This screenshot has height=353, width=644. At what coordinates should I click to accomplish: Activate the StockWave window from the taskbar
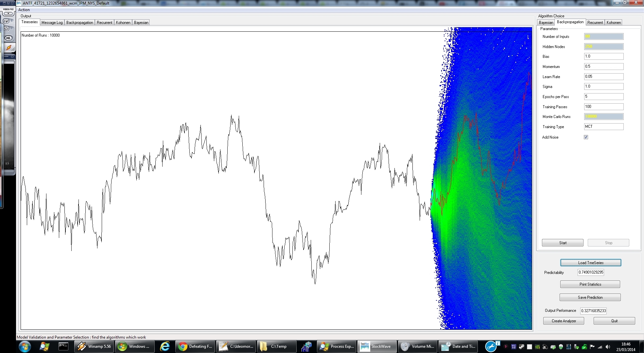pos(377,346)
